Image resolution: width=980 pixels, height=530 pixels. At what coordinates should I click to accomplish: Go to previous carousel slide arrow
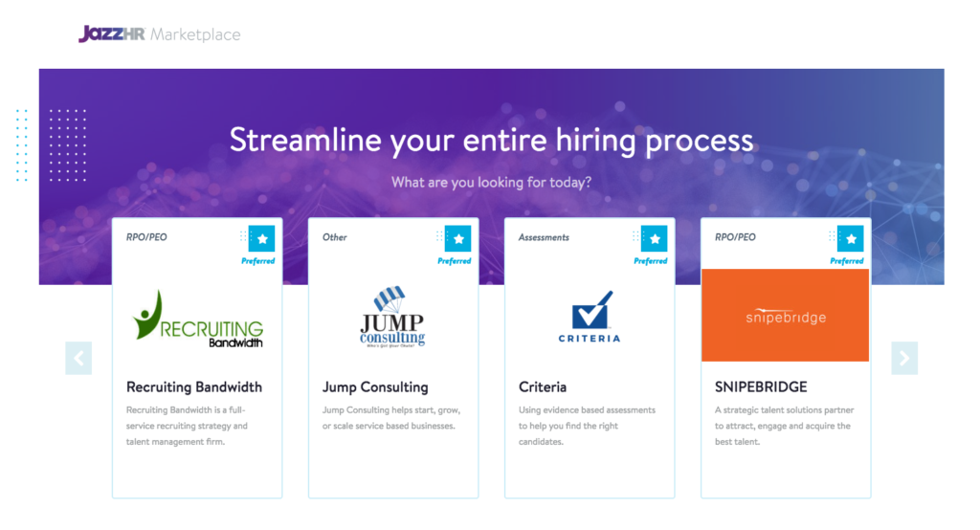click(x=78, y=358)
